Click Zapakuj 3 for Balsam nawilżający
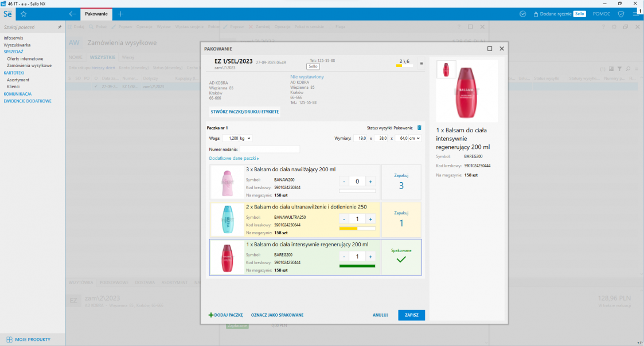 tap(401, 182)
